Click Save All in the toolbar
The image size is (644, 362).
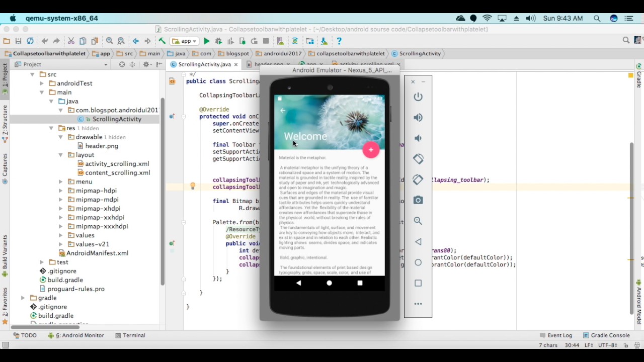(x=18, y=41)
